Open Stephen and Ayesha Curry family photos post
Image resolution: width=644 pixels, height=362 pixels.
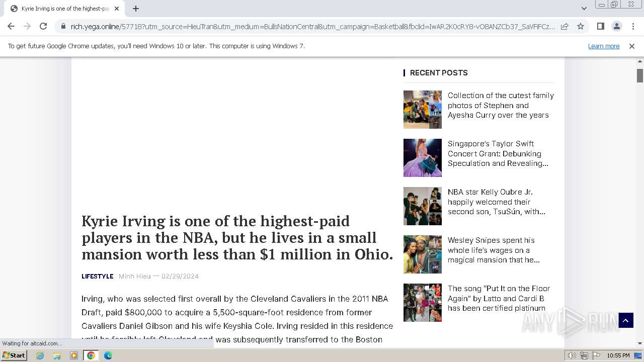point(501,105)
